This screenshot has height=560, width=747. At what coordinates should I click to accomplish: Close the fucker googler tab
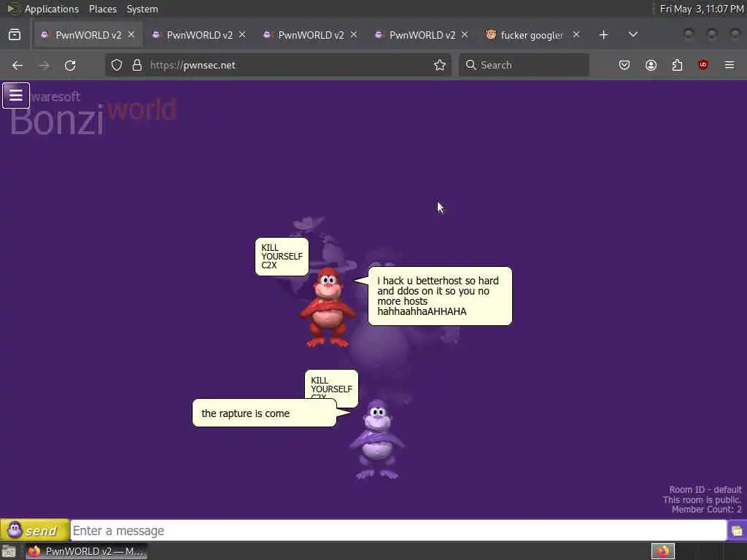[576, 35]
